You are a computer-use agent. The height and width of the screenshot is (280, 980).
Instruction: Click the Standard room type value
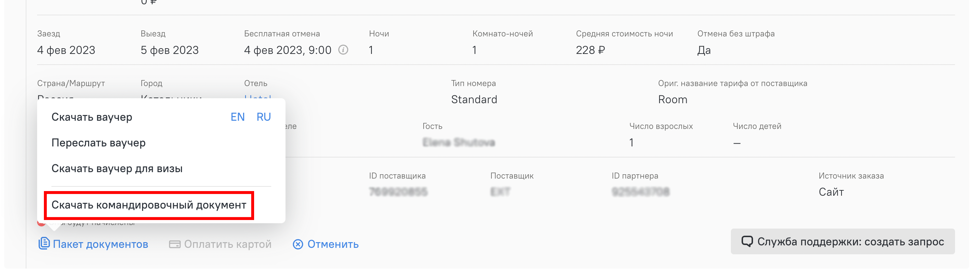tap(474, 99)
